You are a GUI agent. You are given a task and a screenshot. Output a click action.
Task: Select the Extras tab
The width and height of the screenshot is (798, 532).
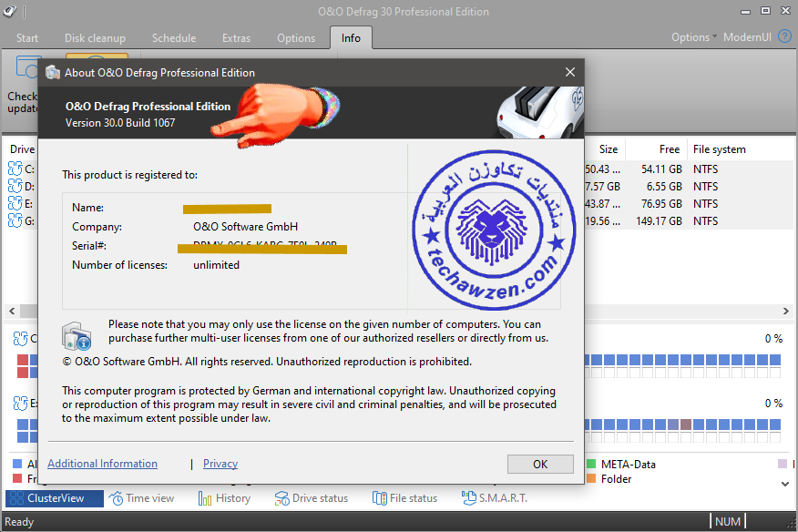coord(236,38)
